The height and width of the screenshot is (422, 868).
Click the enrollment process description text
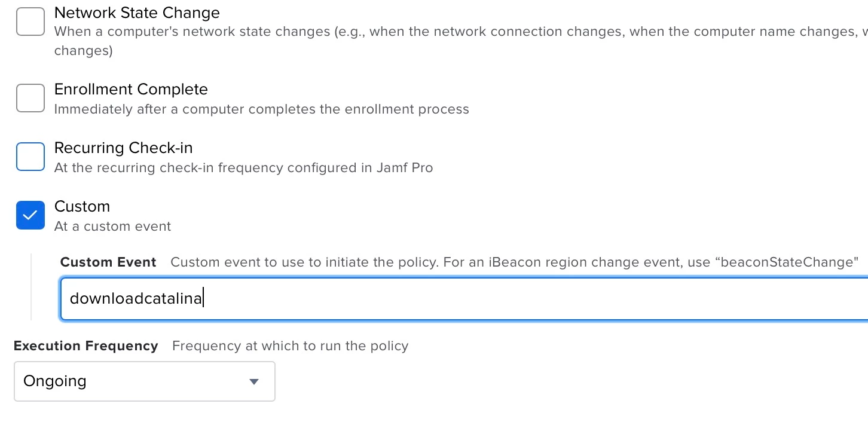(261, 109)
